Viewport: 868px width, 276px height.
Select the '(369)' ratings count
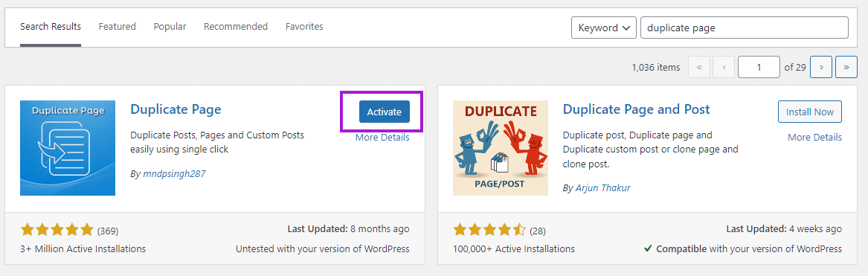click(108, 231)
